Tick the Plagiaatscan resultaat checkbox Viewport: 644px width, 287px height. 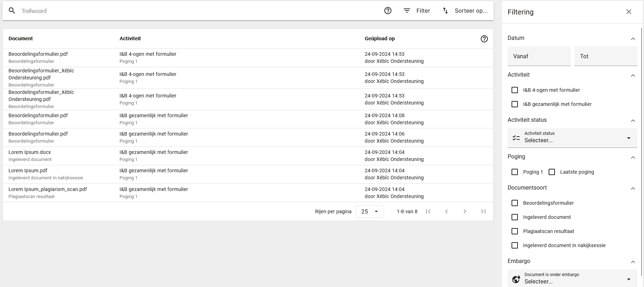(x=515, y=231)
